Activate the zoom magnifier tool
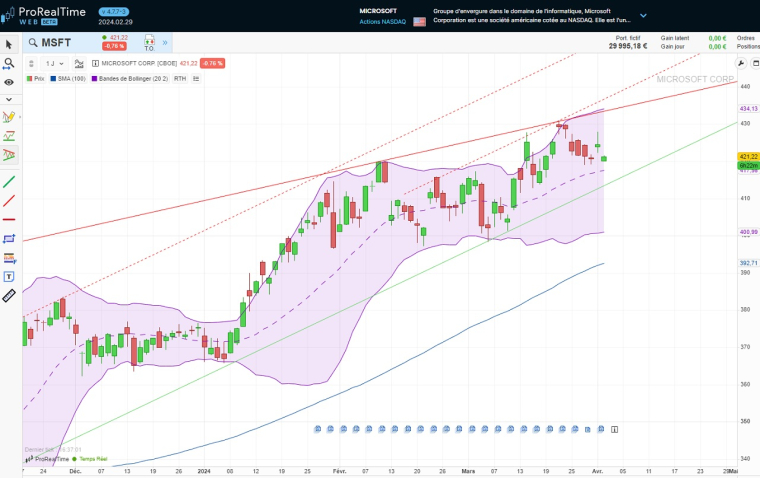Image resolution: width=760 pixels, height=478 pixels. click(9, 63)
